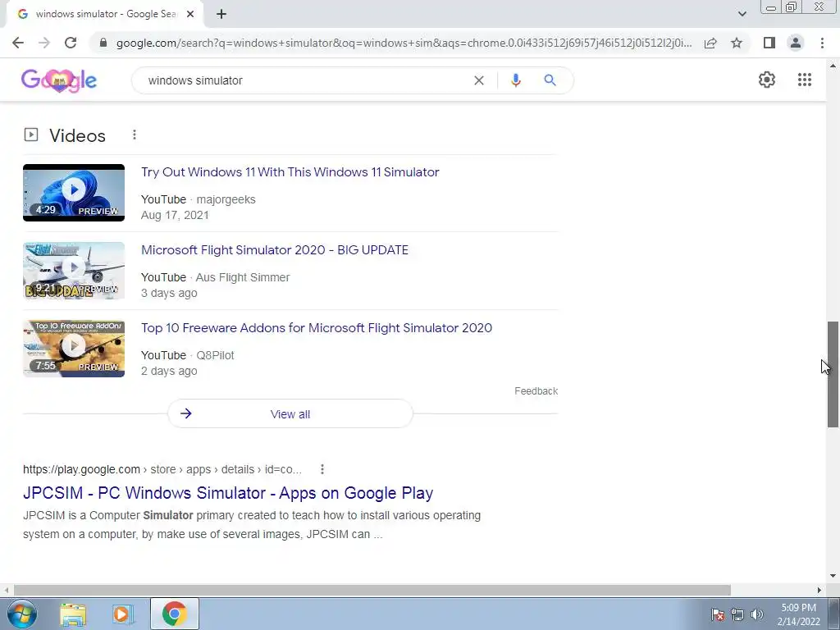Open JPCSIM PC Windows Simulator result
Screen dimensions: 840x630
[228, 493]
